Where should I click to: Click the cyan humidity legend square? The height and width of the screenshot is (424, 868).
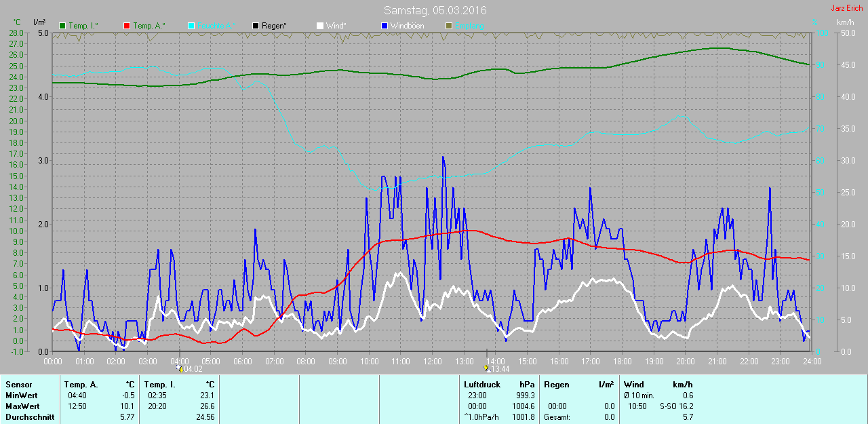[191, 26]
